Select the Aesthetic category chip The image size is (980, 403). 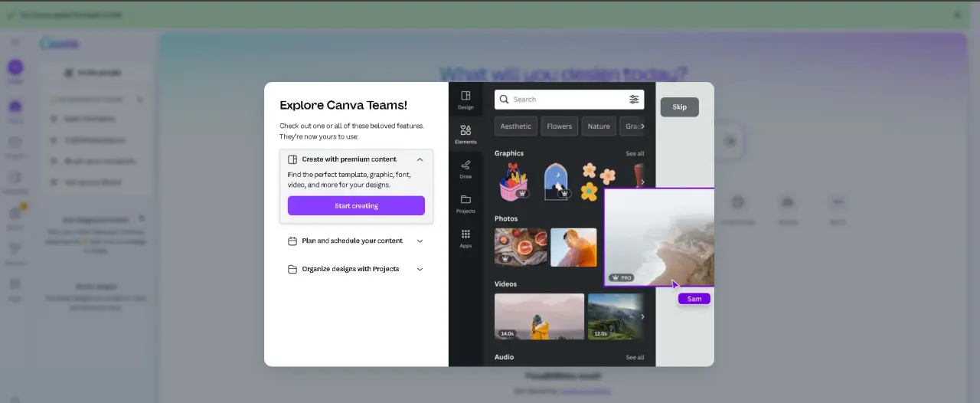(x=516, y=126)
